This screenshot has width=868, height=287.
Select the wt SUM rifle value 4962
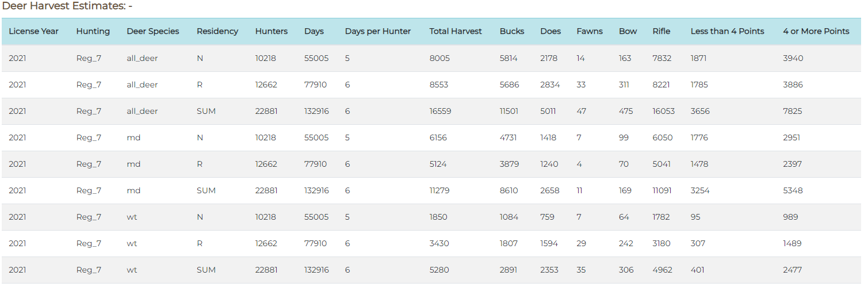[662, 270]
